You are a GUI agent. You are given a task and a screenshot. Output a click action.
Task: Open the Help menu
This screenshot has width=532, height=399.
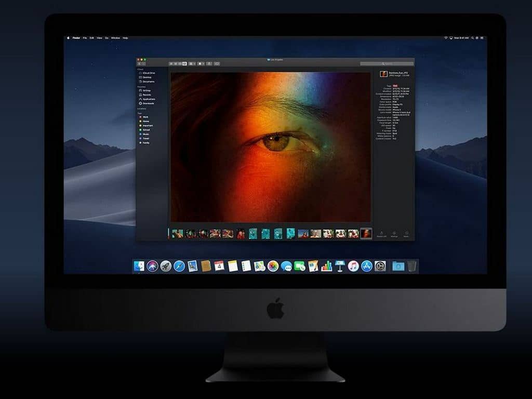pyautogui.click(x=125, y=38)
